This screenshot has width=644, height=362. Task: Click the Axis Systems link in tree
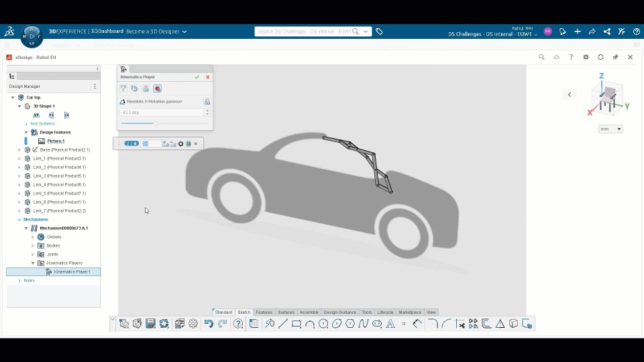(x=42, y=123)
